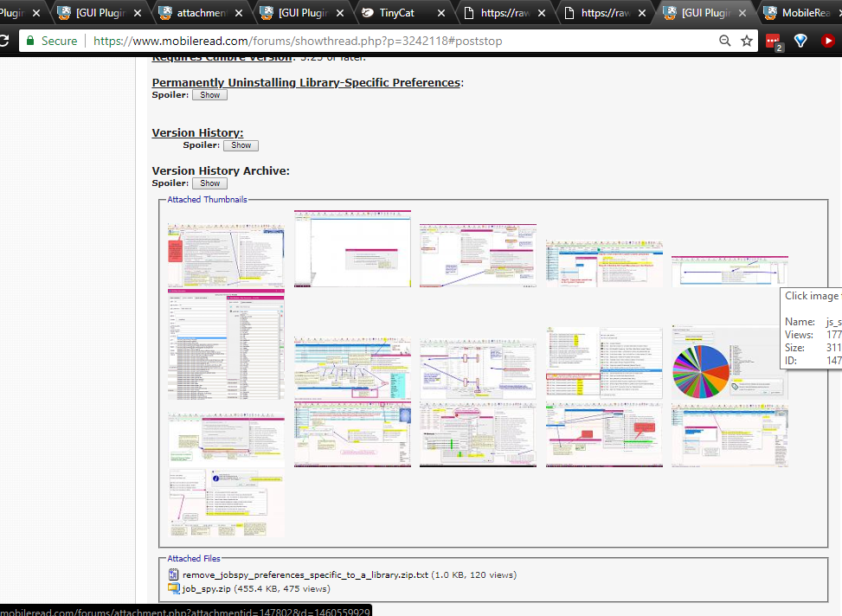842x616 pixels.
Task: Click the Attached Thumbnails legend label
Action: 208,199
